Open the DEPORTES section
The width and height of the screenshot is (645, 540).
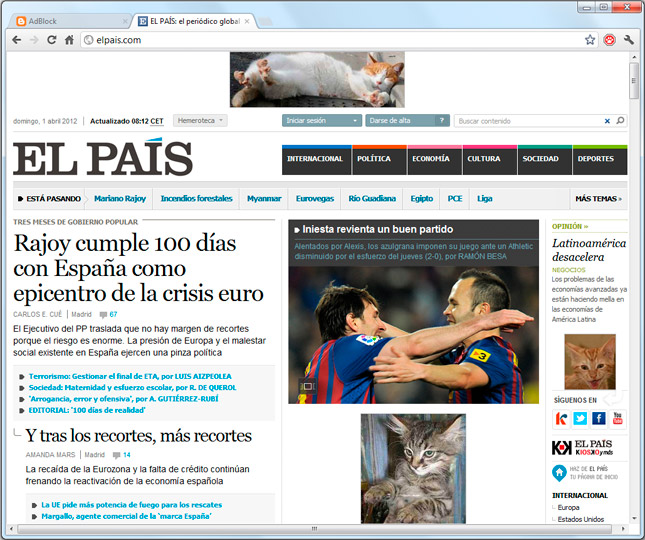pos(600,160)
